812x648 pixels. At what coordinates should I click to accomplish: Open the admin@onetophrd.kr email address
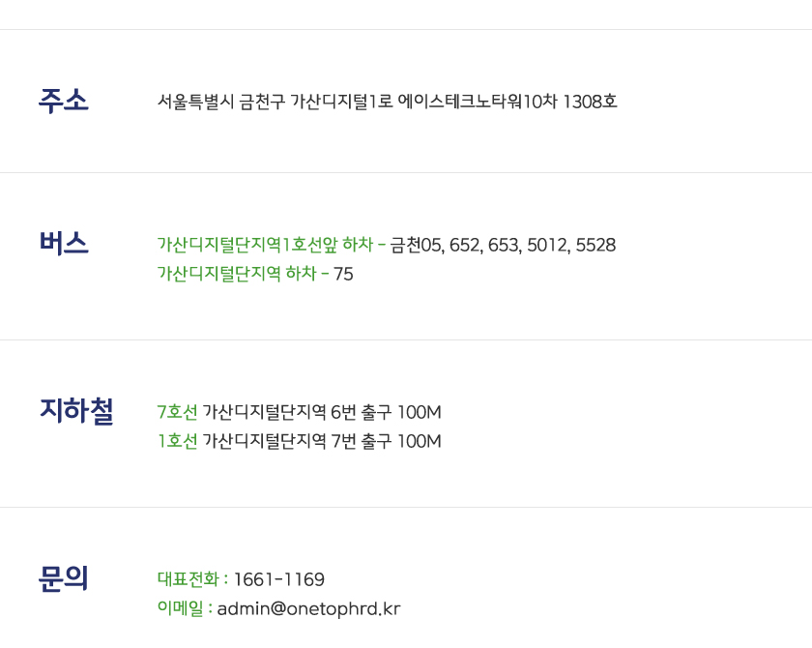click(308, 608)
